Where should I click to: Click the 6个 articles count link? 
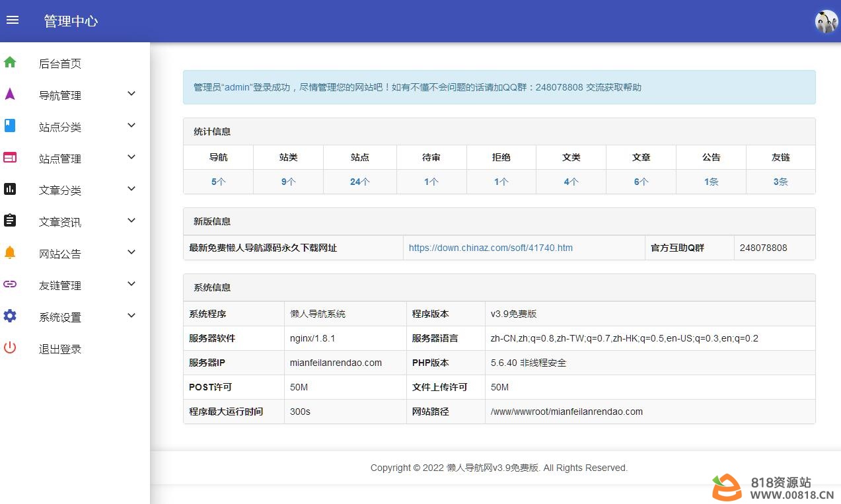pos(641,182)
